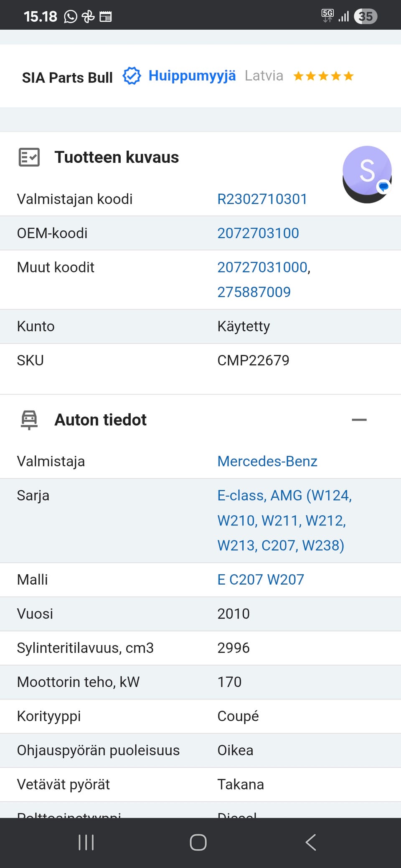Tap the Auton tiedot section header
Image resolution: width=401 pixels, height=868 pixels.
click(x=101, y=420)
